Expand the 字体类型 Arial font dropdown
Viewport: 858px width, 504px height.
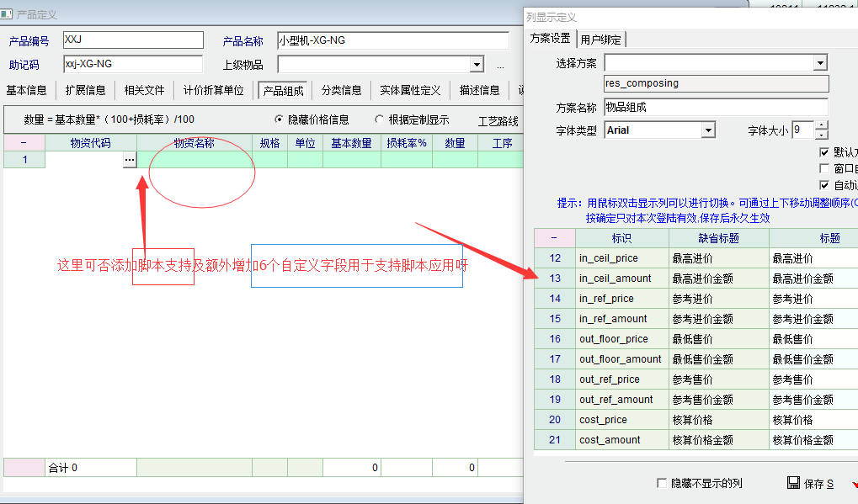[708, 130]
